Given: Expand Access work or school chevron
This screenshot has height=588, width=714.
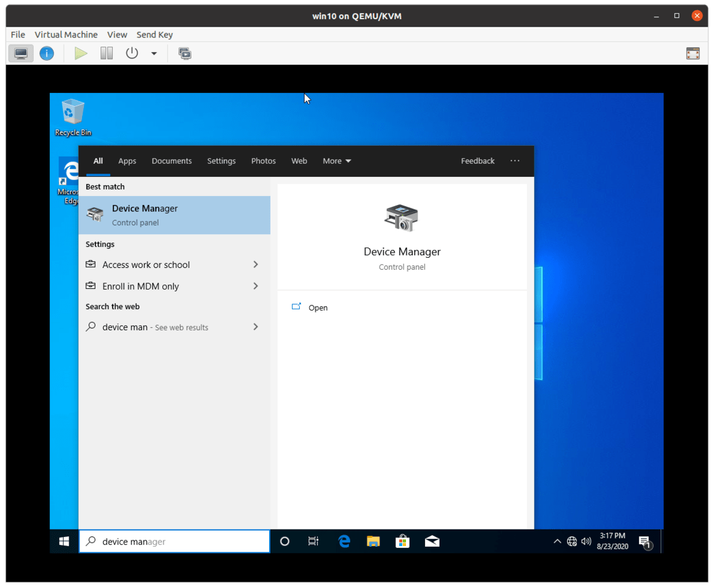Looking at the screenshot, I should click(x=255, y=265).
